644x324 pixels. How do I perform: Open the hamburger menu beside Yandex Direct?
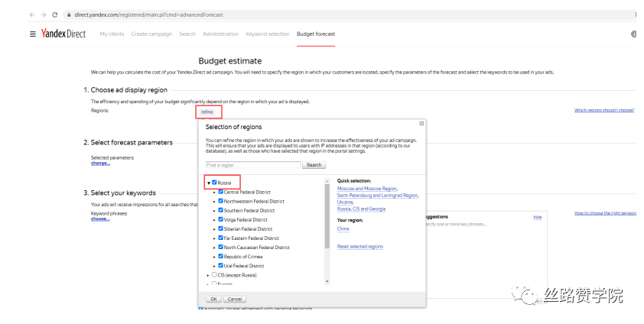click(32, 34)
